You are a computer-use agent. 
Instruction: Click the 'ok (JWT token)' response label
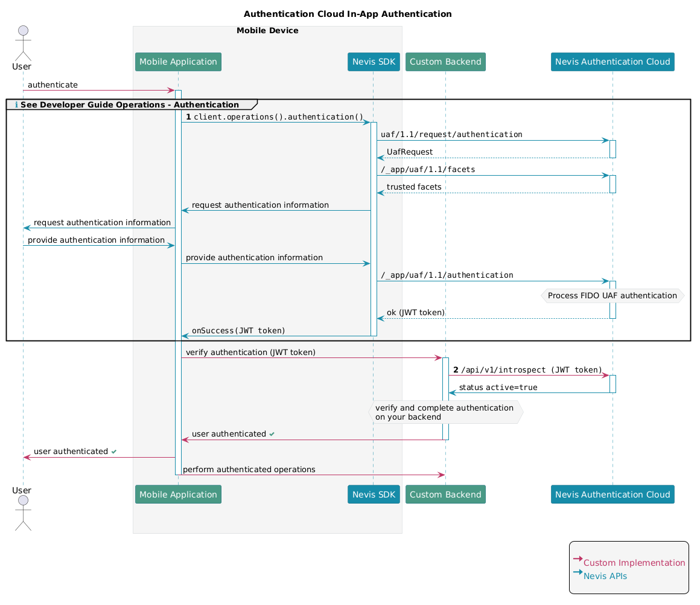click(x=416, y=313)
